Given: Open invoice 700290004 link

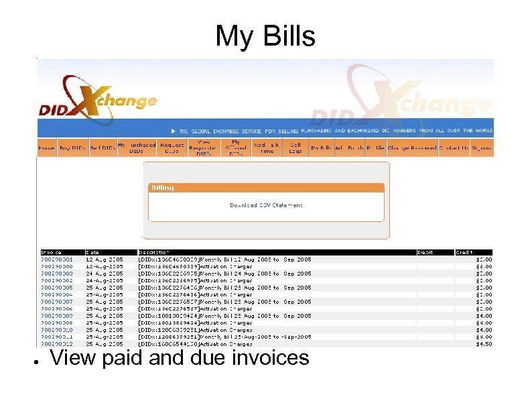Looking at the screenshot, I should pos(57,295).
